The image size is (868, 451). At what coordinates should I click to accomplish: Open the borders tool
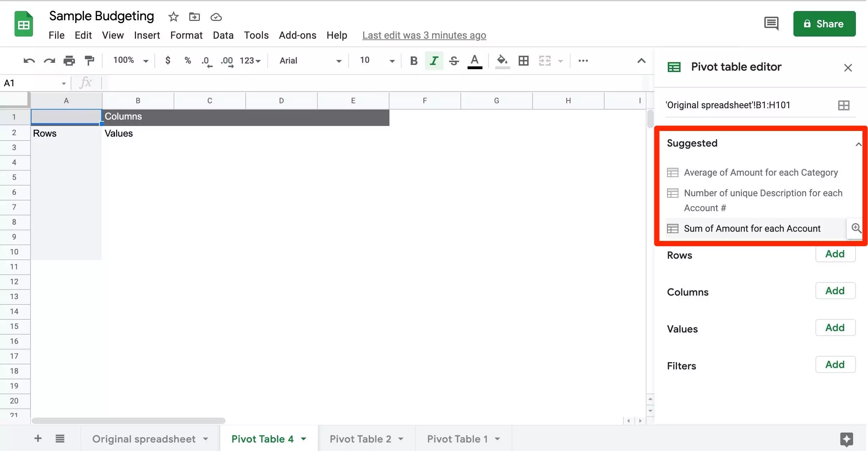point(523,61)
